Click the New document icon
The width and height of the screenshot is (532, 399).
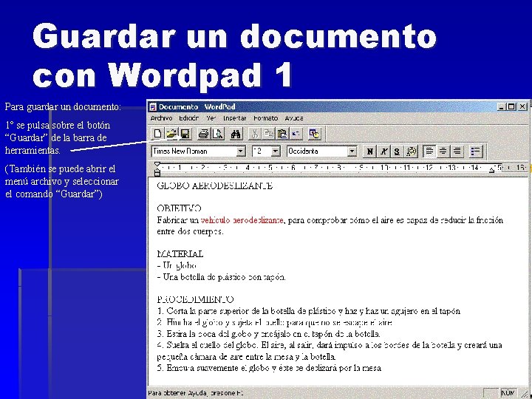[x=157, y=134]
